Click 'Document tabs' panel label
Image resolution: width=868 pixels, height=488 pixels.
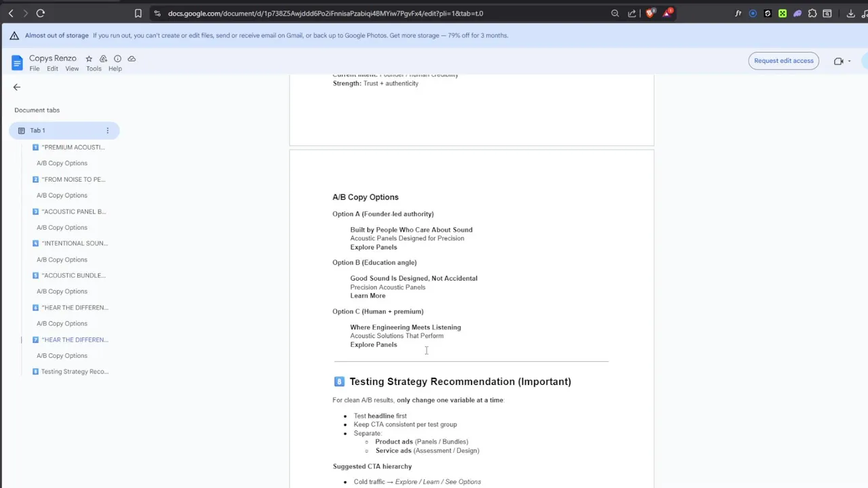[37, 110]
